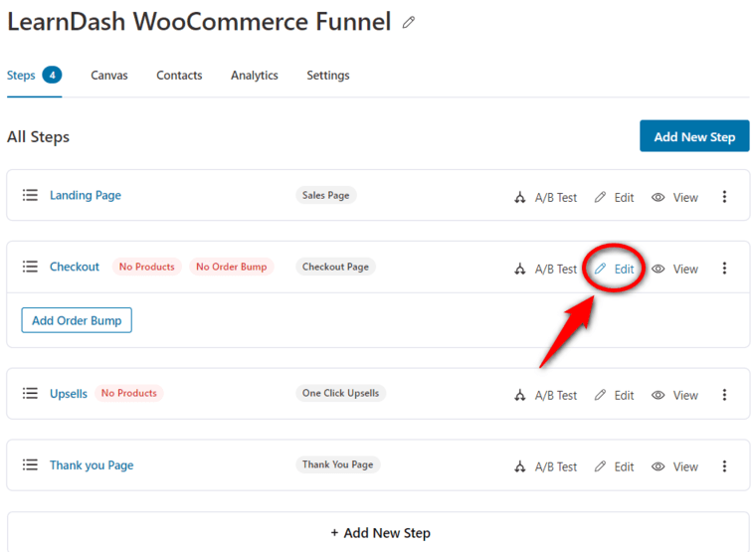The width and height of the screenshot is (756, 552).
Task: Open the Contacts tab
Action: (179, 76)
